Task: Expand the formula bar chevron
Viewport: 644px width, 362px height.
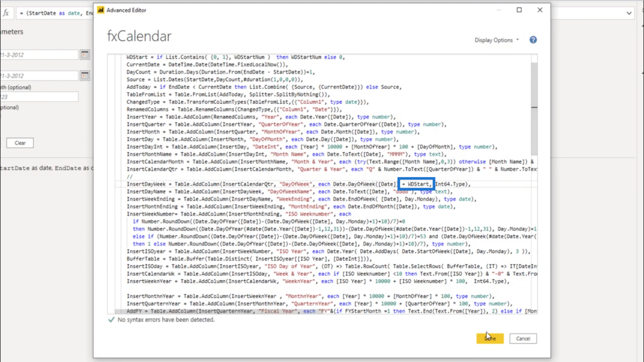Action: pyautogui.click(x=629, y=13)
